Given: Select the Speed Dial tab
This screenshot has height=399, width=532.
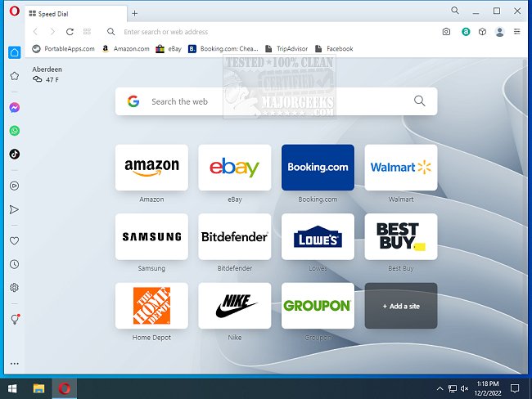Looking at the screenshot, I should pos(75,14).
